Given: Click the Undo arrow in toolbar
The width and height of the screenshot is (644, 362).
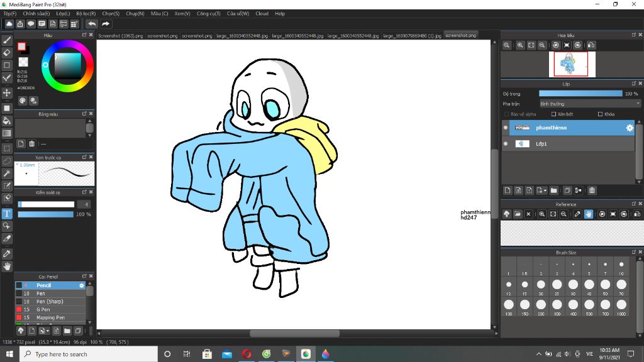Looking at the screenshot, I should coord(92,25).
